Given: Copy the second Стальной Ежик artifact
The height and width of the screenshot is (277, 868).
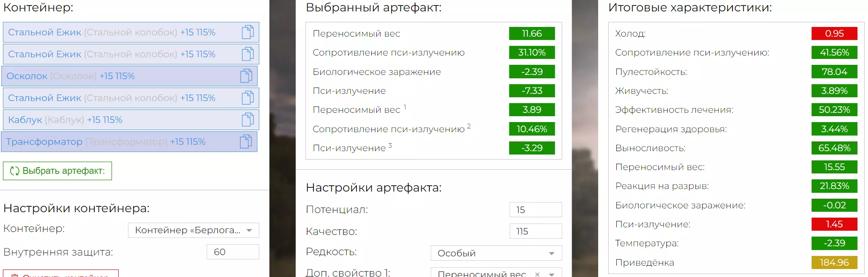Looking at the screenshot, I should tap(248, 54).
